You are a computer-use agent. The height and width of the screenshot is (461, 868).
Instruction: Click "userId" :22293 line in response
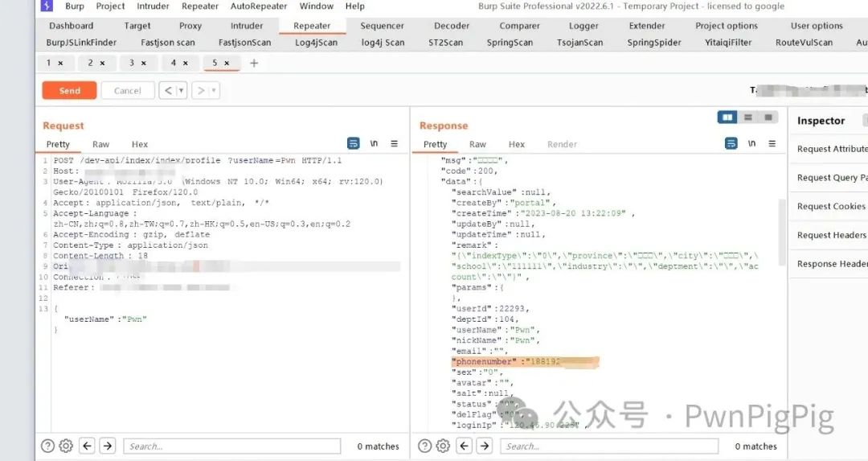491,309
